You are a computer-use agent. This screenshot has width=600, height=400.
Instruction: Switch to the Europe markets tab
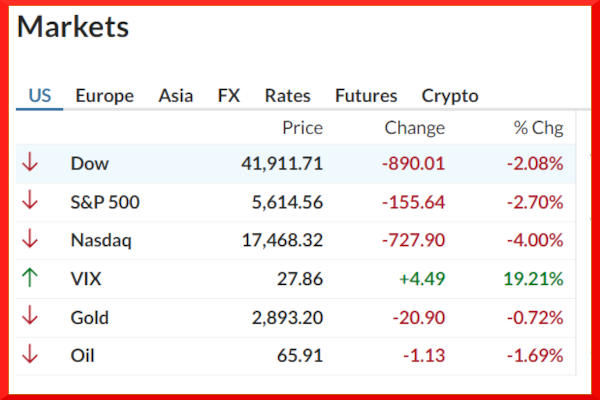(104, 96)
